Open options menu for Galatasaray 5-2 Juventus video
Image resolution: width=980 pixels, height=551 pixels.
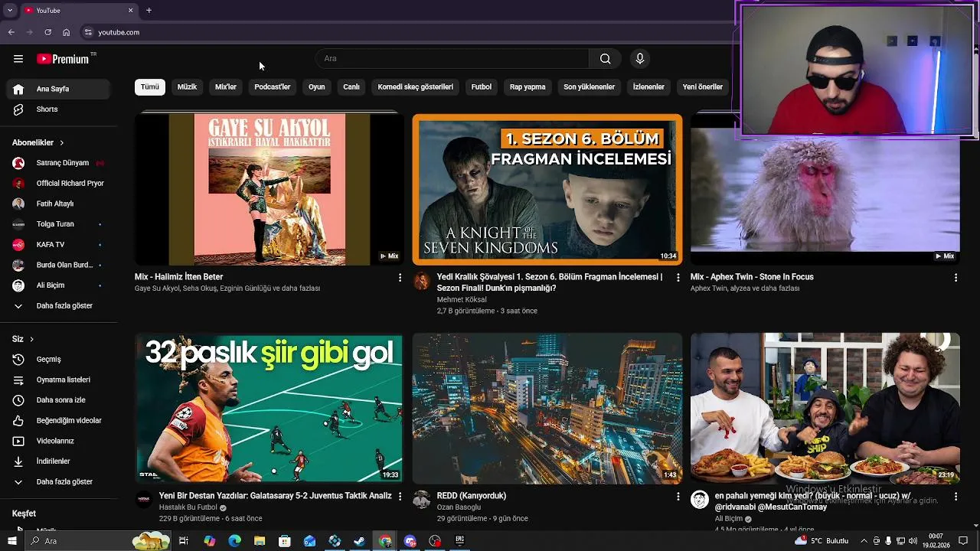pyautogui.click(x=400, y=497)
